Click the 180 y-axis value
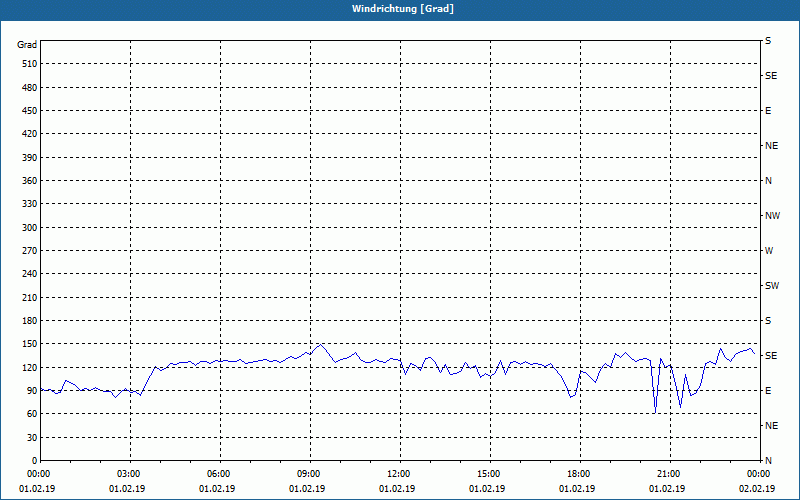The width and height of the screenshot is (800, 500). [x=30, y=320]
